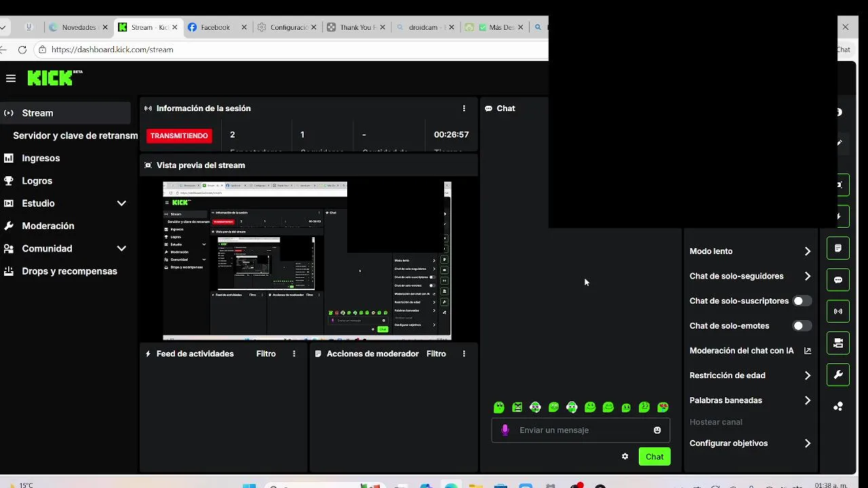868x488 pixels.
Task: Open Configurar objetivos submenu arrow
Action: tap(808, 443)
